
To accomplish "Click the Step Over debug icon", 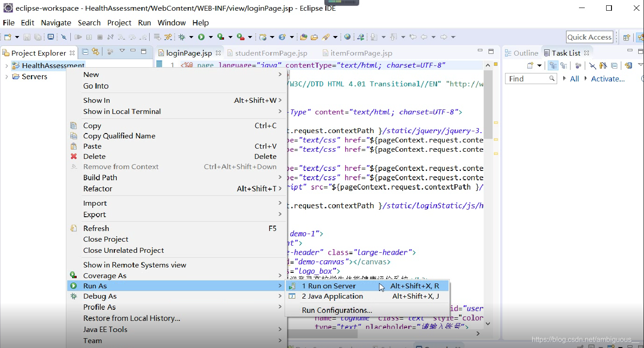I will tap(132, 37).
